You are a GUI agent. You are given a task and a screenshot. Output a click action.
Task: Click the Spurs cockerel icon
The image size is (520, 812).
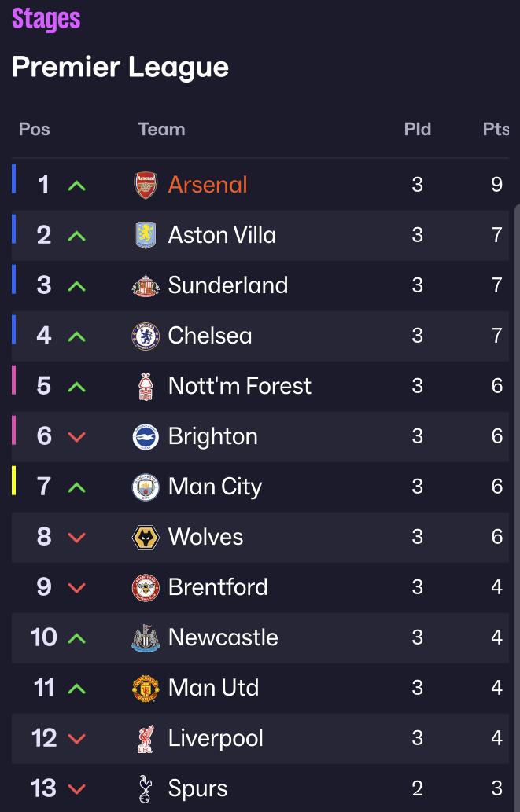(x=146, y=788)
